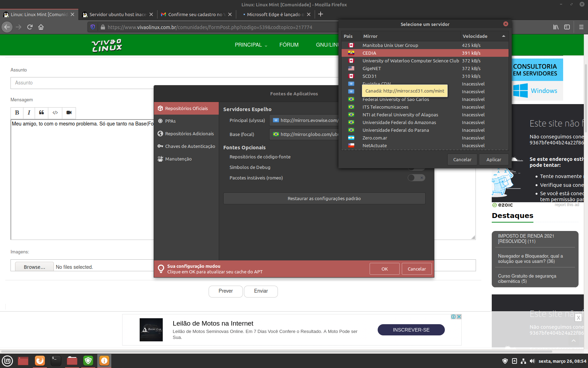Expand the PRINCIPAL menu dropdown
This screenshot has width=588, height=368.
pyautogui.click(x=251, y=45)
